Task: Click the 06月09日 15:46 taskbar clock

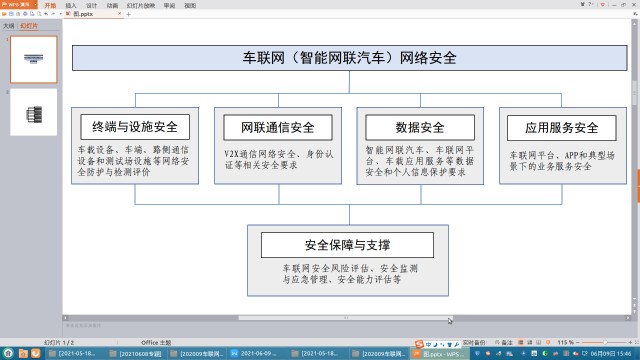Action: coord(611,353)
